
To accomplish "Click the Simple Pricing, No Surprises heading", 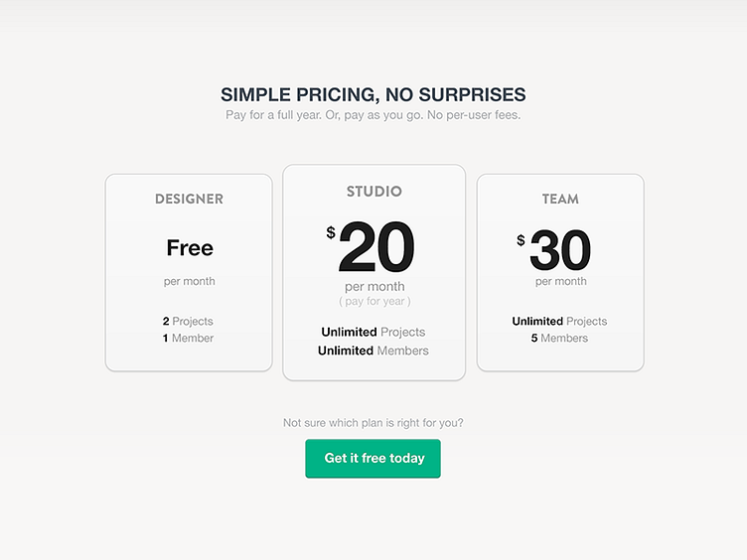I will pos(373,95).
